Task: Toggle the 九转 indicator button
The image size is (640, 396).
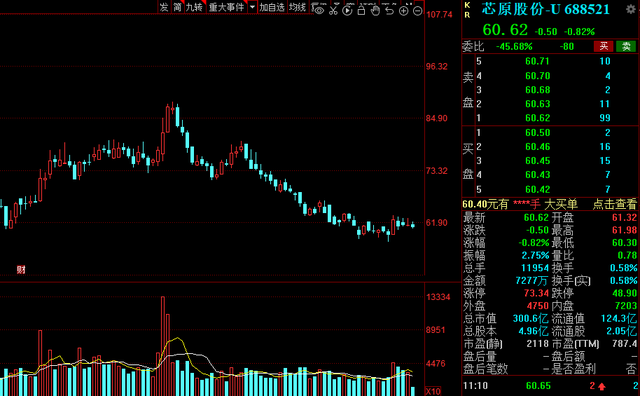Action: (194, 7)
